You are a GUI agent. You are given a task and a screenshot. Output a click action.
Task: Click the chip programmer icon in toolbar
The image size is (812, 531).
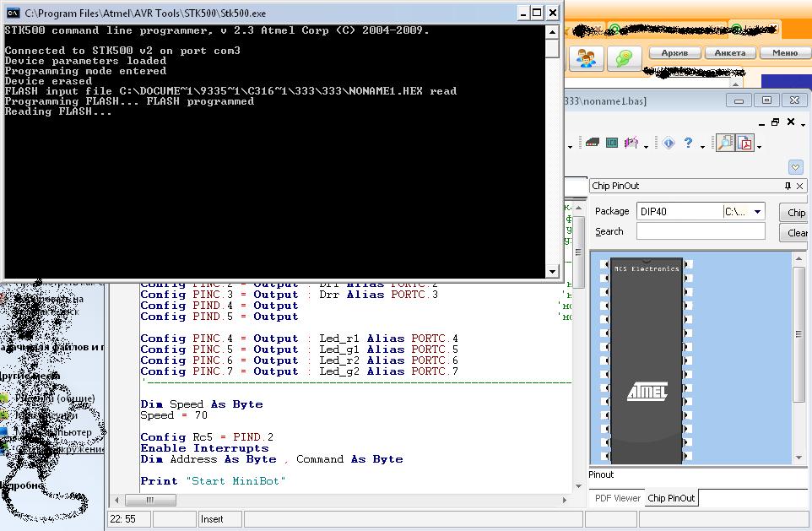click(x=593, y=143)
